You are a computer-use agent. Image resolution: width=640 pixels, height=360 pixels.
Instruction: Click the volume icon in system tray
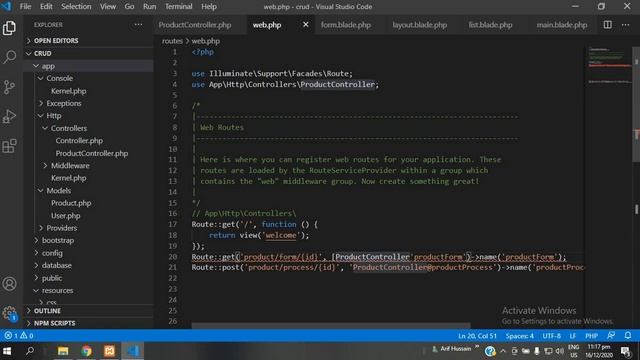click(560, 351)
